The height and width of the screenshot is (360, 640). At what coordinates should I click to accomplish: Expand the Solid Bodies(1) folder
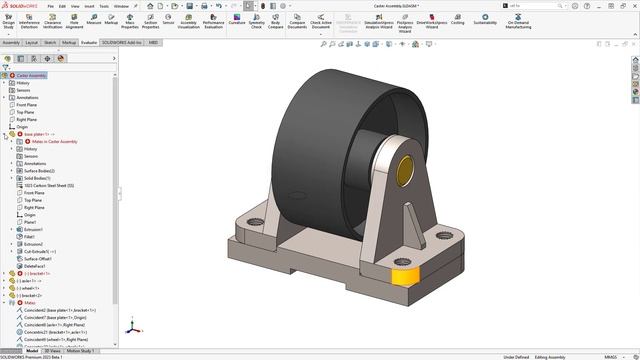coord(11,178)
